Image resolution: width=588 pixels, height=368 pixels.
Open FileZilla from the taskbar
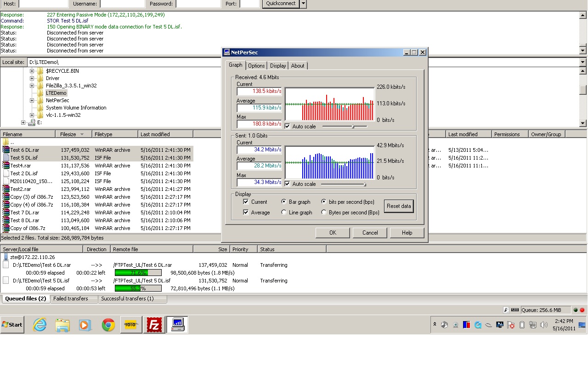pos(154,325)
